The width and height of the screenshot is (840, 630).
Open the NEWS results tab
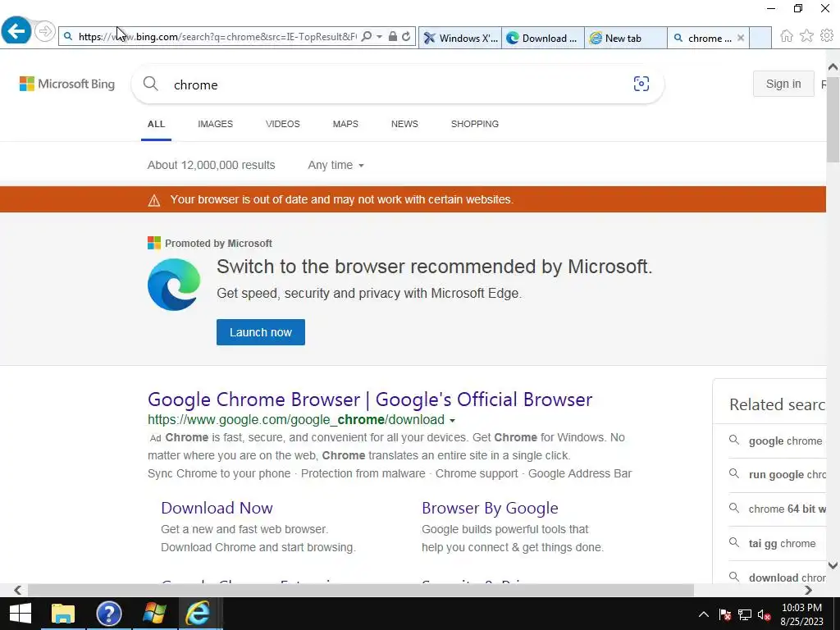pos(404,124)
